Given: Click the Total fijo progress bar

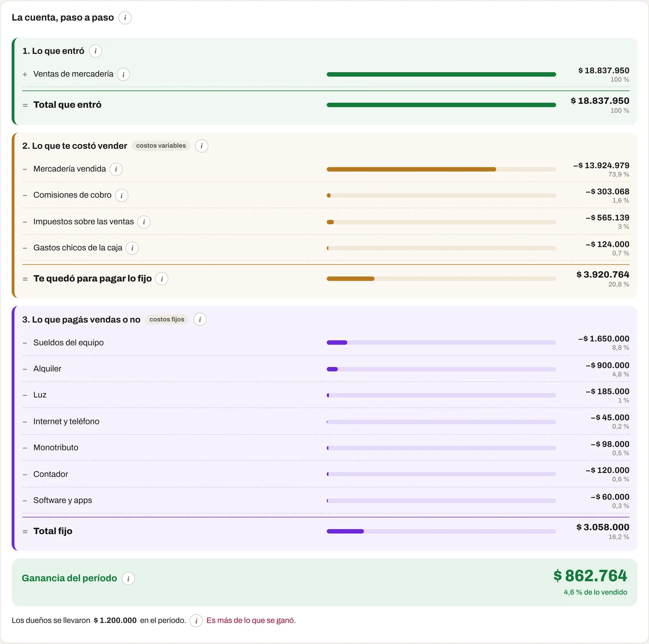Looking at the screenshot, I should [441, 531].
